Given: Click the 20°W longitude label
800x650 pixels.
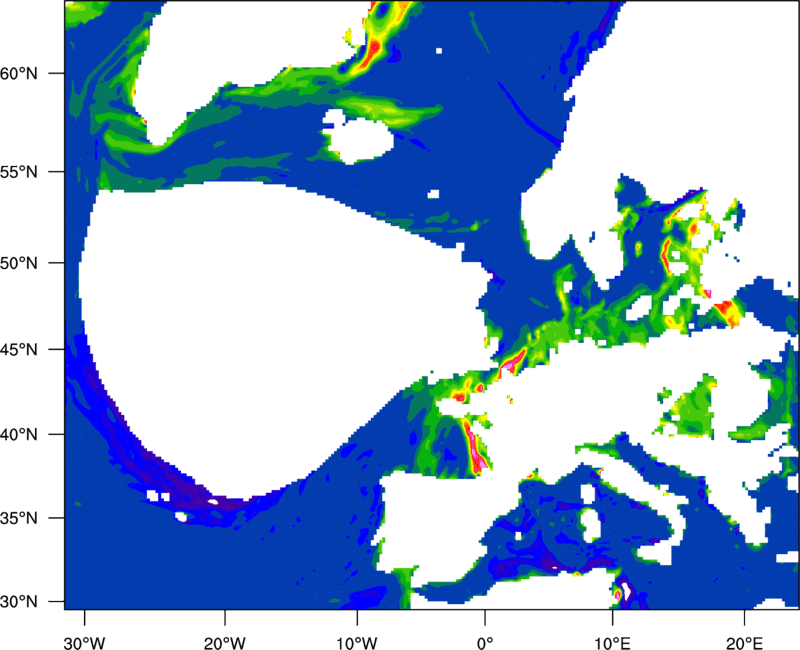Looking at the screenshot, I should click(x=225, y=643).
